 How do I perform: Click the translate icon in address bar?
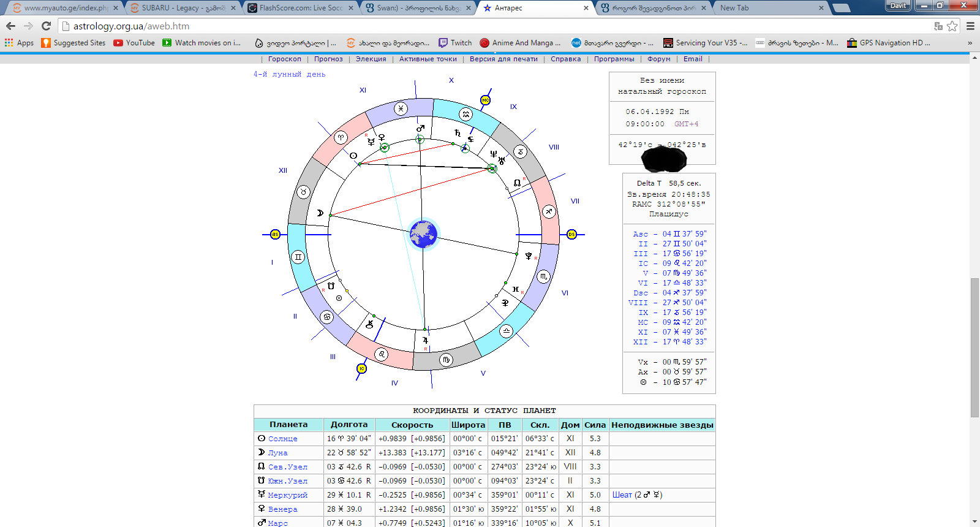(938, 26)
